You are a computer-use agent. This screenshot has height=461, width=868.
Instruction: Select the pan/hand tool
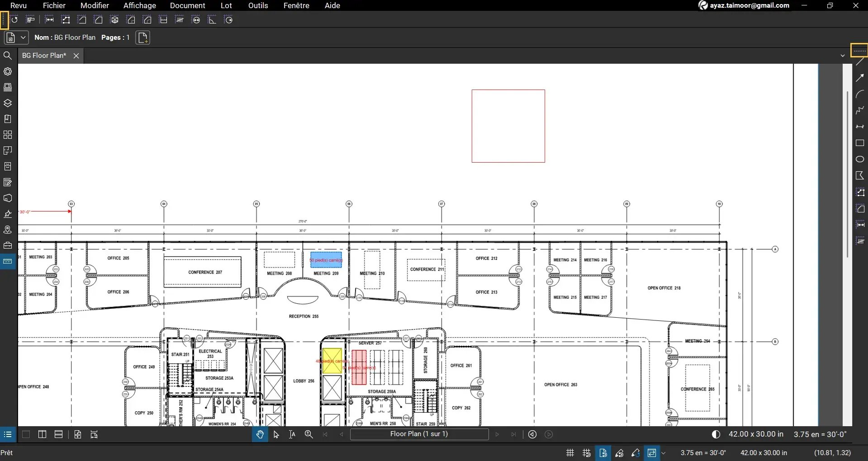[x=259, y=434]
